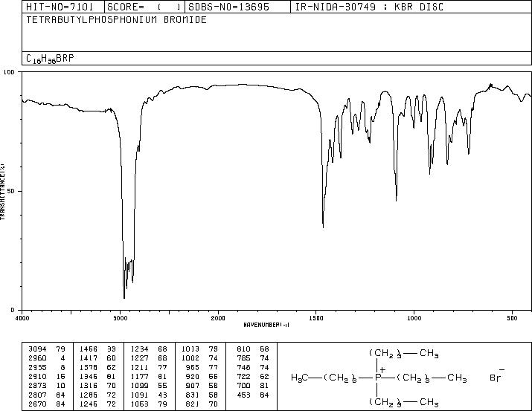Click the 1500 x-axis tick label
532x411 pixels.
coord(316,318)
